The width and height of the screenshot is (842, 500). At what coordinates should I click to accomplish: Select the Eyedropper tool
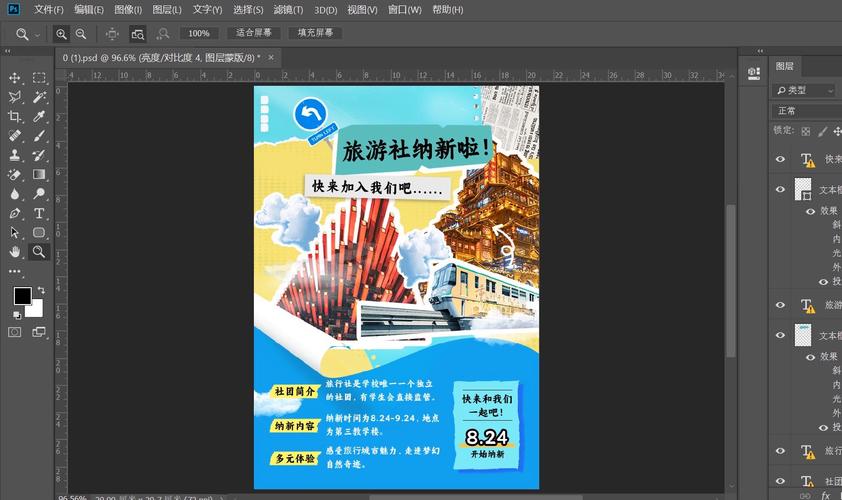coord(39,117)
